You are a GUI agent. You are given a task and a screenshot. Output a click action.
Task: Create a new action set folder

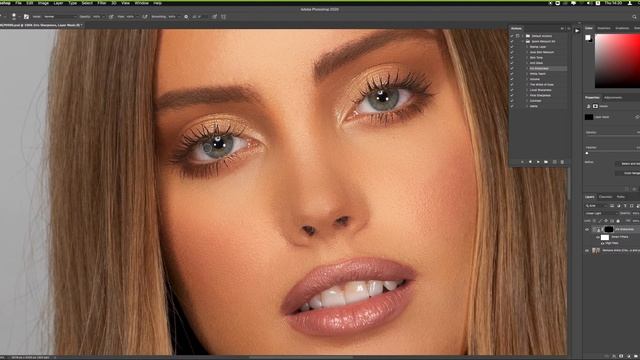[546, 162]
